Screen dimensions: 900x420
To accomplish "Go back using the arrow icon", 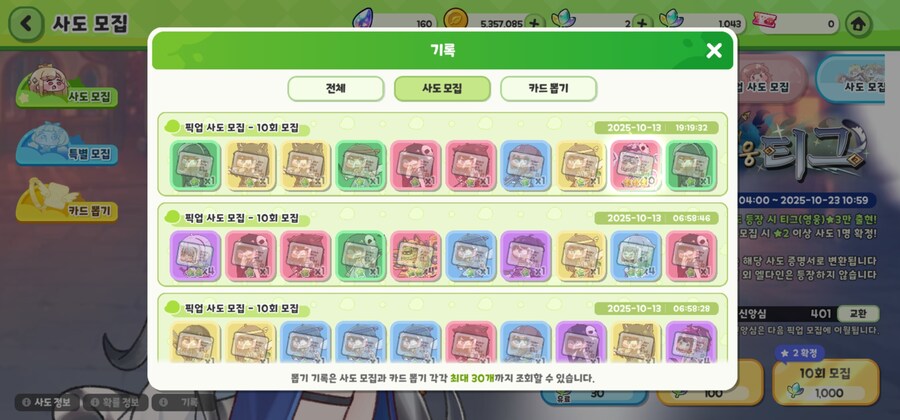I will pos(25,24).
